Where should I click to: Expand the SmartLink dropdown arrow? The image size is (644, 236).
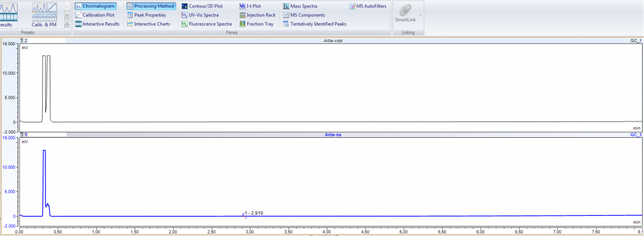[420, 16]
